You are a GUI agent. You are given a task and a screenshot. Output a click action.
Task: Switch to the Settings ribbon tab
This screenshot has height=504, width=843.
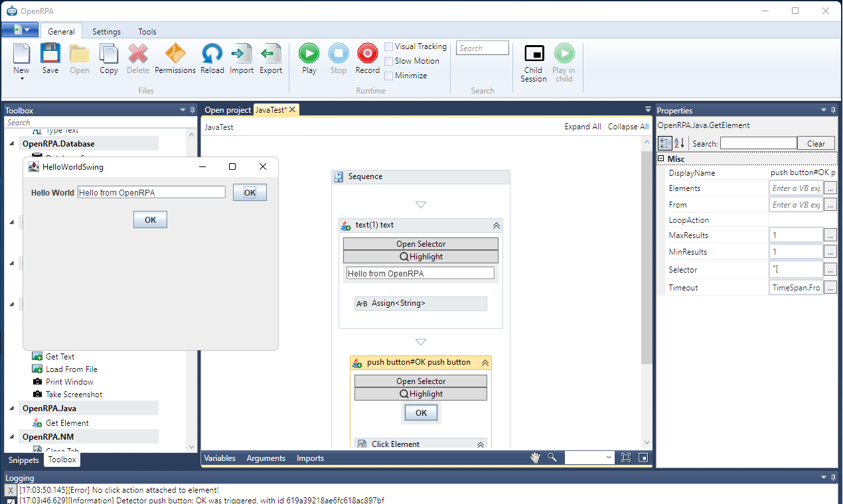coord(106,32)
